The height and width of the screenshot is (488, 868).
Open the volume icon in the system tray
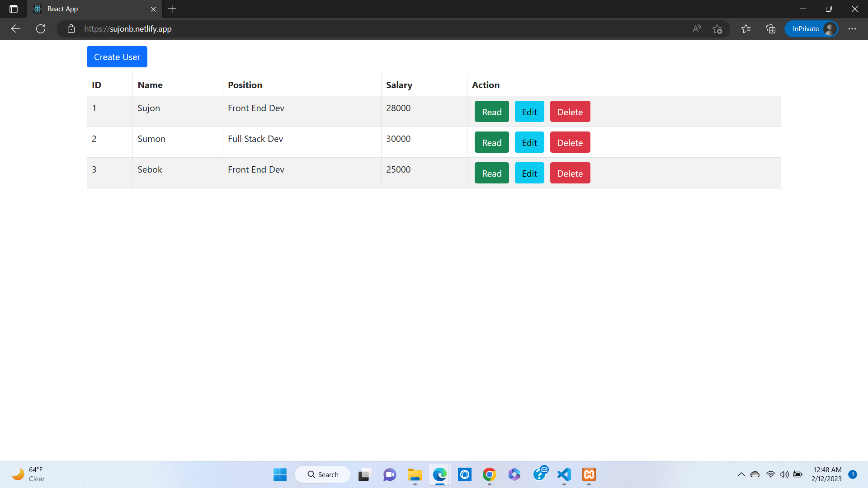pyautogui.click(x=784, y=474)
